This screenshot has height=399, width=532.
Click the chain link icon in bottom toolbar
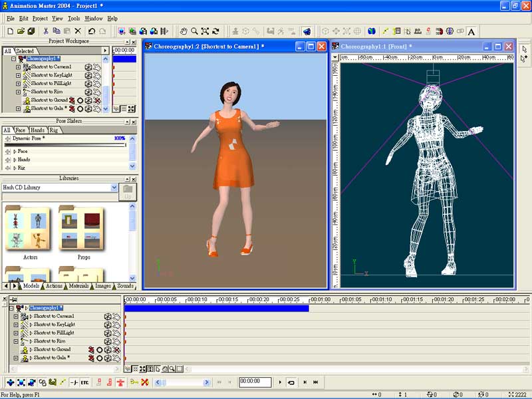point(43,382)
